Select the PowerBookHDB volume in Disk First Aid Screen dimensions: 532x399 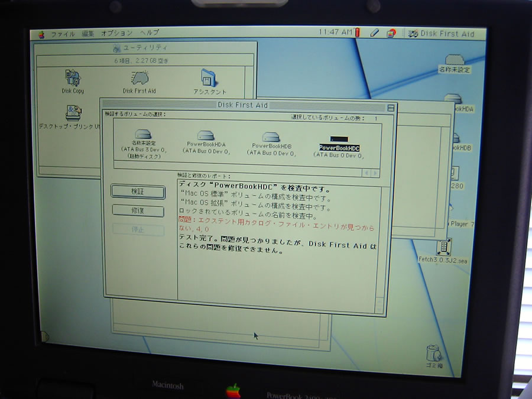point(271,145)
